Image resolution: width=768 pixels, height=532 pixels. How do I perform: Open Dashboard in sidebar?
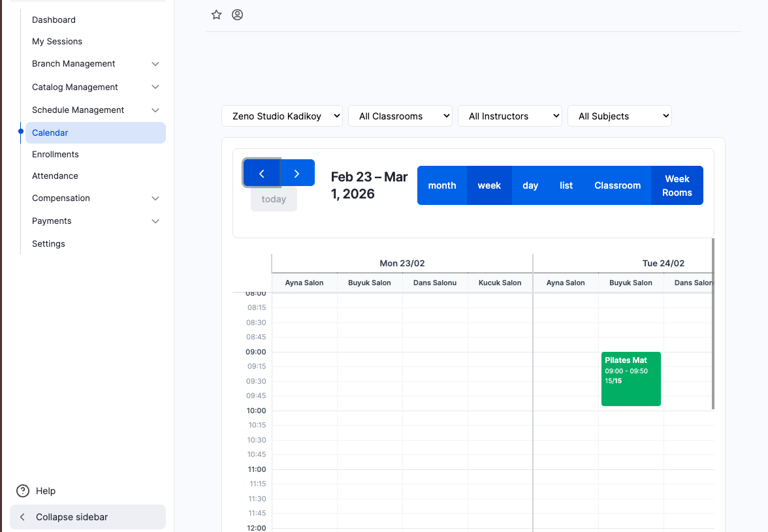[x=54, y=20]
